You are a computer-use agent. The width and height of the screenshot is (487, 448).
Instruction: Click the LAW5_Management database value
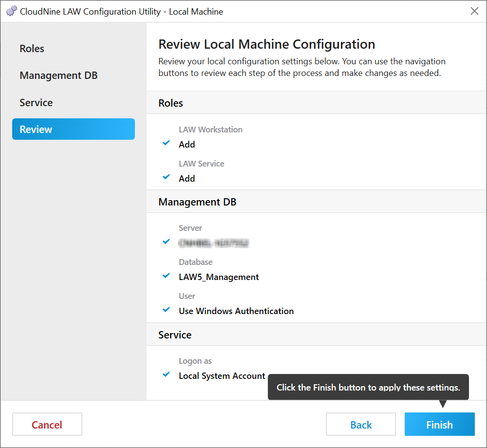219,277
